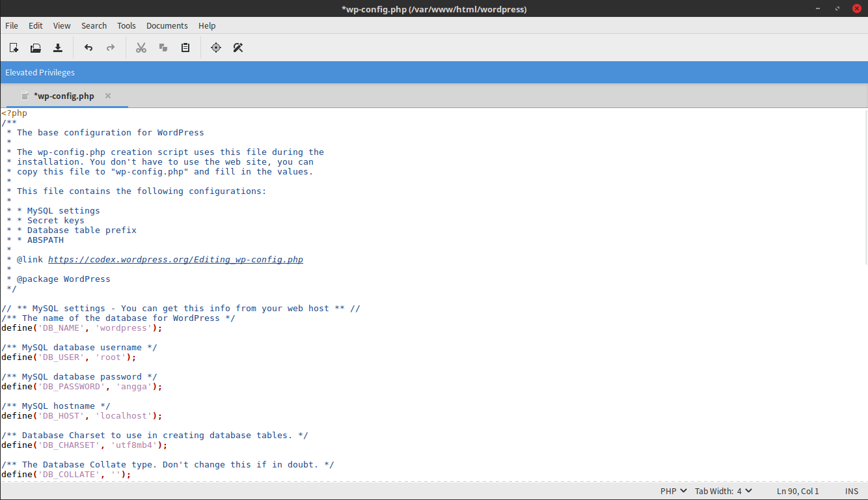
Task: Click the Elevated Privileges banner
Action: (x=434, y=72)
